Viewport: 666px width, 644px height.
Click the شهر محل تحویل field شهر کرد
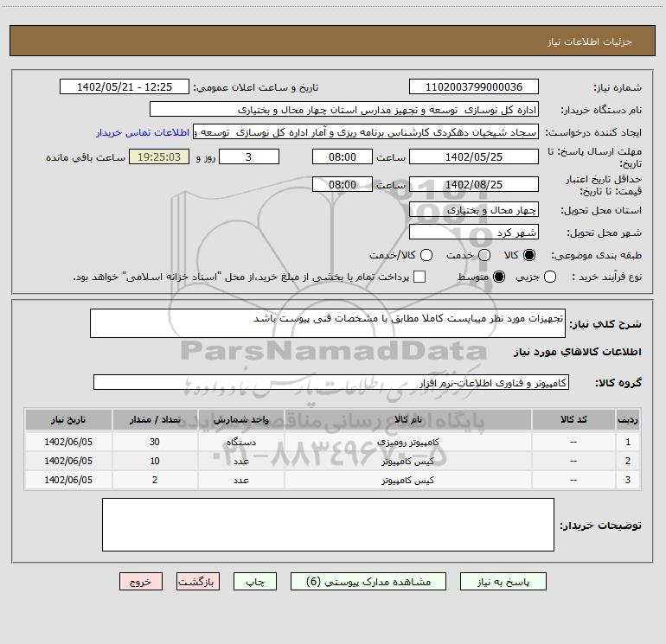point(474,233)
